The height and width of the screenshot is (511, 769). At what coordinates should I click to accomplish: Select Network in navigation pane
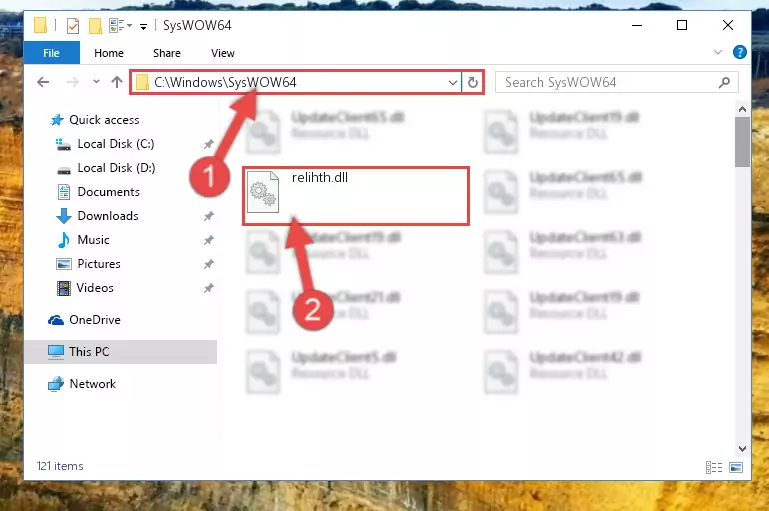point(92,383)
